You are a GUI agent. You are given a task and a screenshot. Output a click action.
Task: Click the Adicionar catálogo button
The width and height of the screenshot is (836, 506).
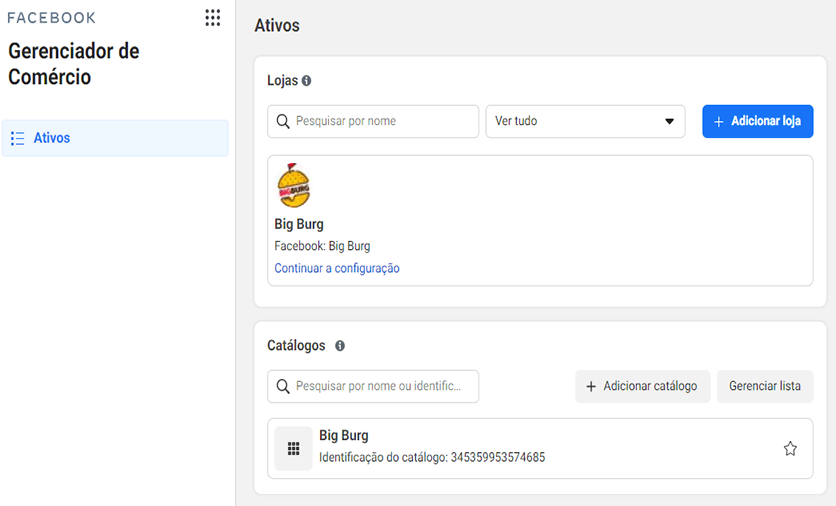[642, 386]
